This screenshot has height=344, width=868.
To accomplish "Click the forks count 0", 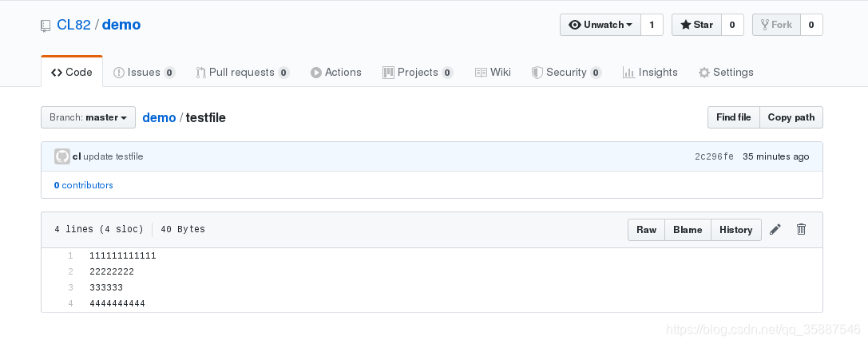I will (x=811, y=25).
